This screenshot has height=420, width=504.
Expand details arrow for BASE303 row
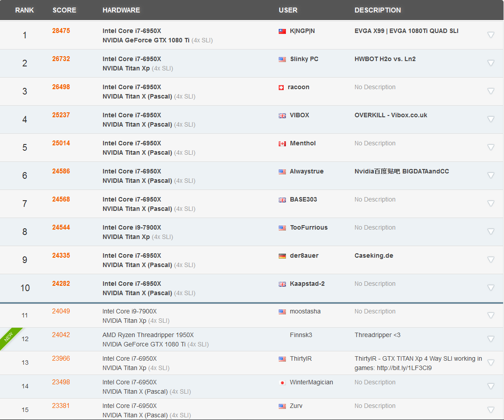coord(491,203)
